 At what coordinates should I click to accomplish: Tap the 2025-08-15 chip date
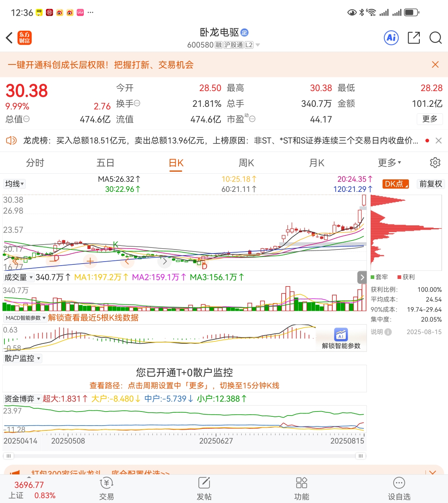point(424,332)
